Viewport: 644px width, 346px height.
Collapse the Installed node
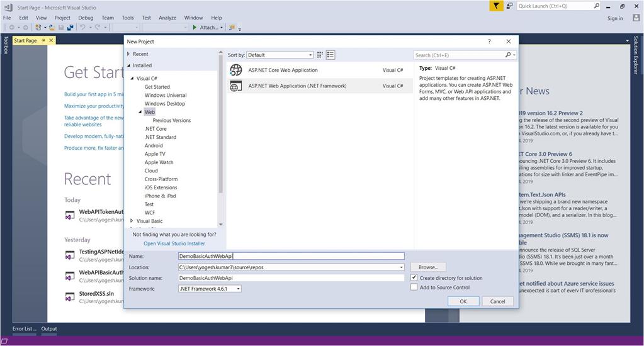pyautogui.click(x=128, y=65)
